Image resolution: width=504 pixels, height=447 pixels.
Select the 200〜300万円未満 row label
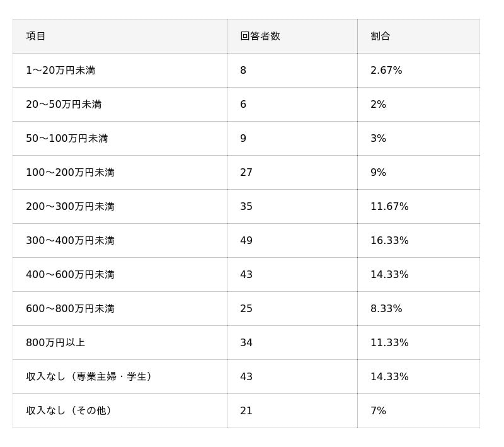70,206
